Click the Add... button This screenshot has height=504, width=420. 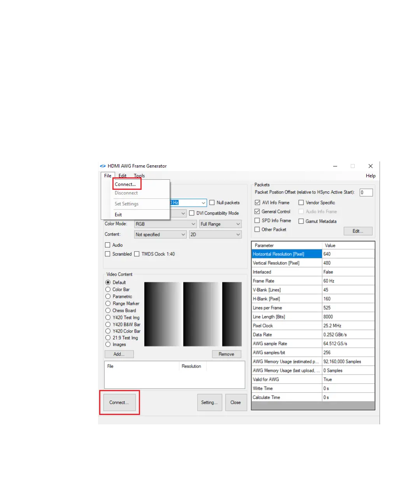pos(119,354)
